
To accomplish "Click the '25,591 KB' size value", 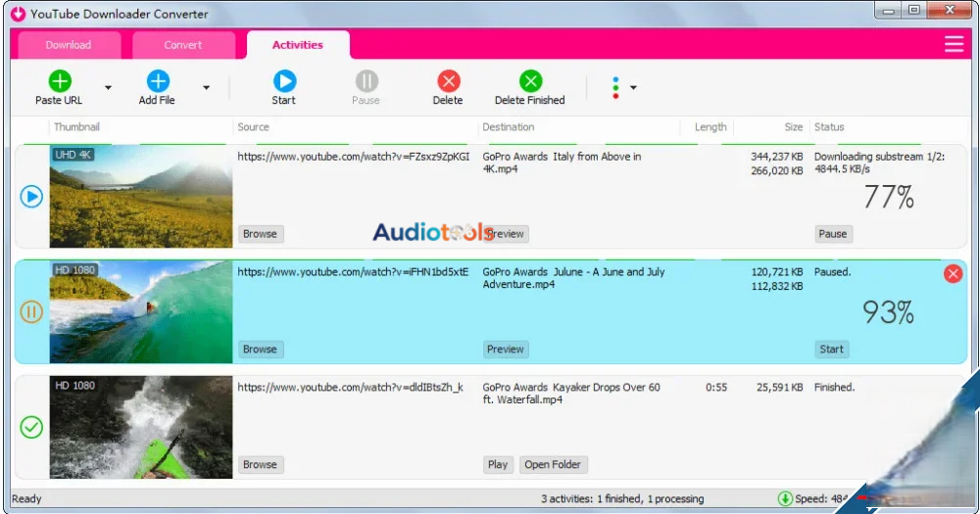I will pos(779,388).
